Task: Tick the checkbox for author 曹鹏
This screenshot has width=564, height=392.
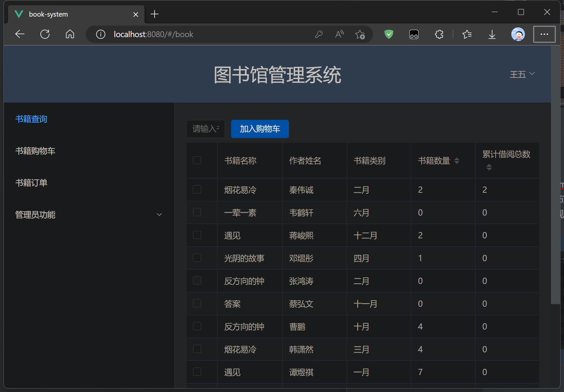Action: pyautogui.click(x=197, y=326)
